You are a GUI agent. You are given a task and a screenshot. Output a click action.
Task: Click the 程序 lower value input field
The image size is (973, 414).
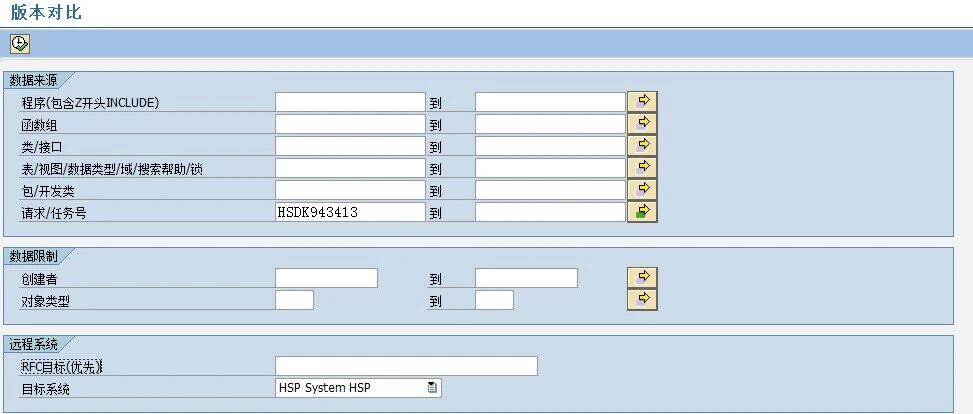tap(350, 102)
